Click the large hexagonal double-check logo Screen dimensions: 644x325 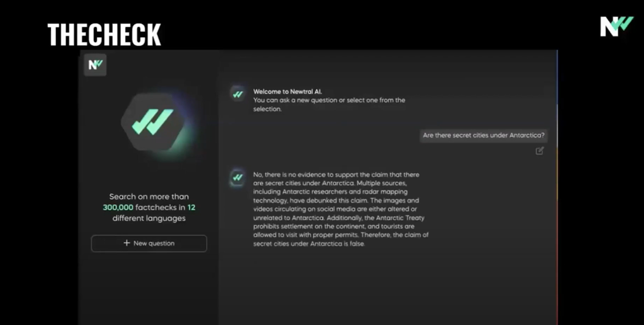[153, 122]
